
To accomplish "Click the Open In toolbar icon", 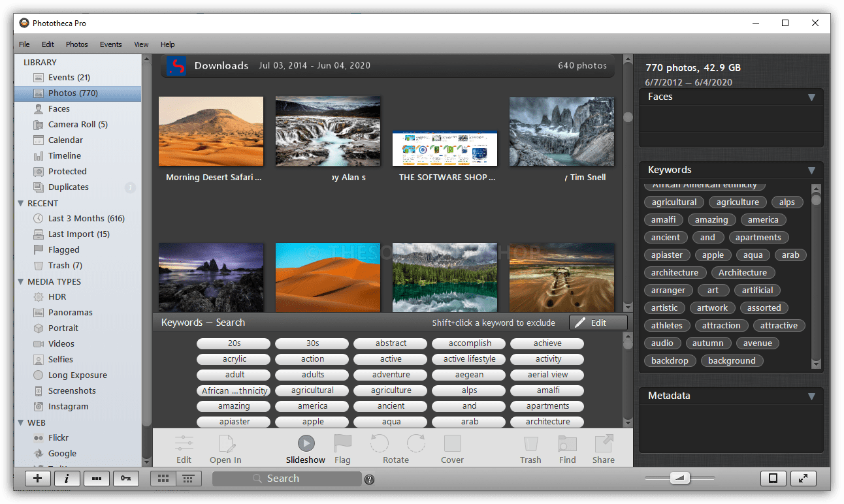I will 226,444.
